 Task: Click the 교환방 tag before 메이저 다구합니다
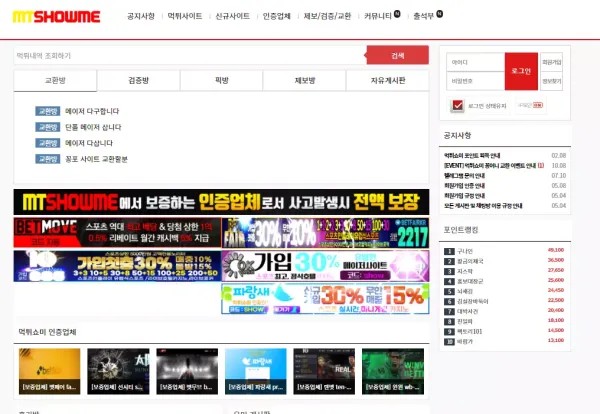(x=47, y=111)
